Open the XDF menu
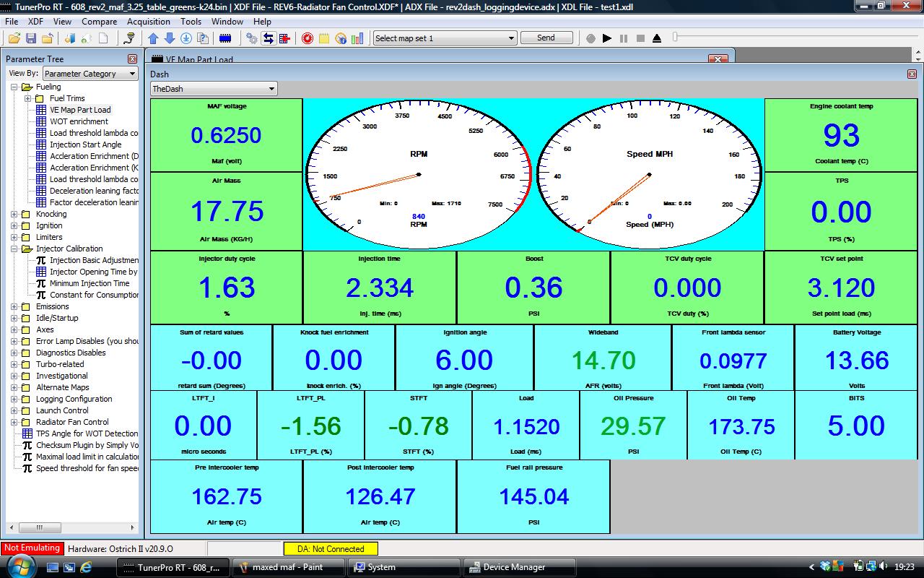This screenshot has width=924, height=578. tap(35, 22)
